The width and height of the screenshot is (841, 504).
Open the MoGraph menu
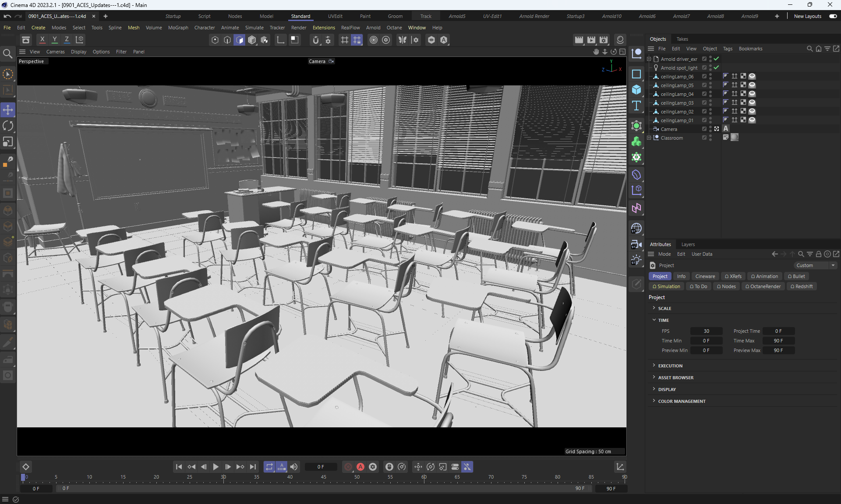(x=178, y=28)
